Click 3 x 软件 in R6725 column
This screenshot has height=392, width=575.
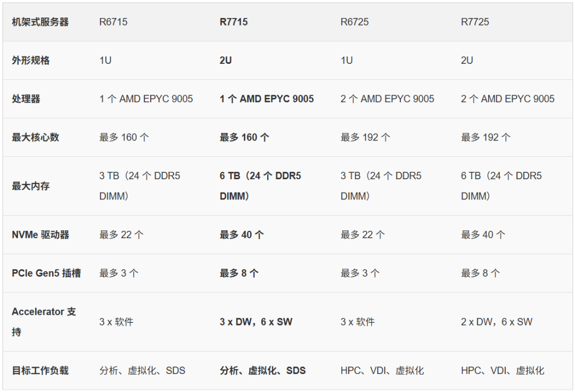coord(358,322)
